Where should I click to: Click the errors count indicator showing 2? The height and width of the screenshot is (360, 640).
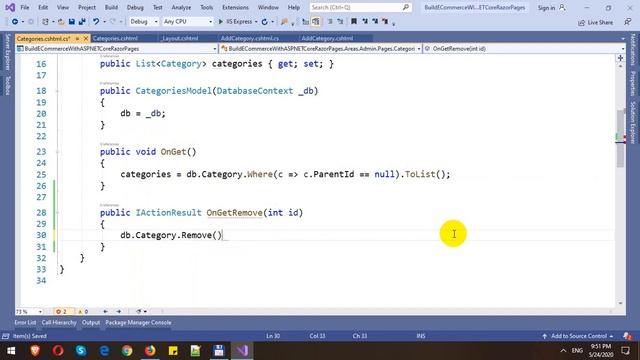[x=62, y=311]
